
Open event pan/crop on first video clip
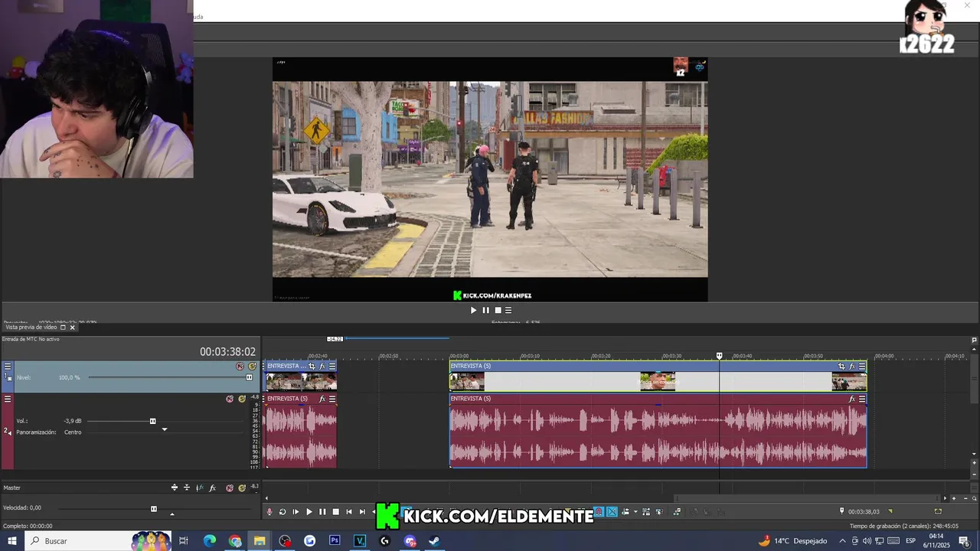pos(312,367)
